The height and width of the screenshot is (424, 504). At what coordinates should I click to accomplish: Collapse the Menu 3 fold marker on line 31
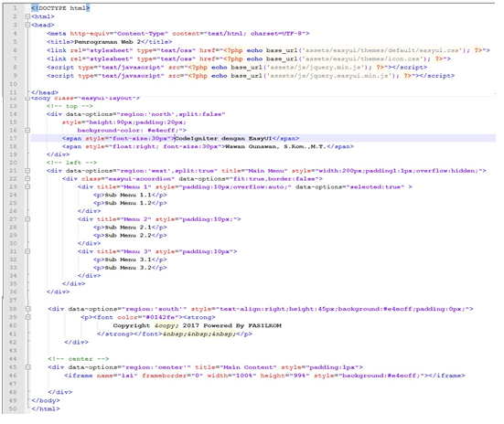27,251
